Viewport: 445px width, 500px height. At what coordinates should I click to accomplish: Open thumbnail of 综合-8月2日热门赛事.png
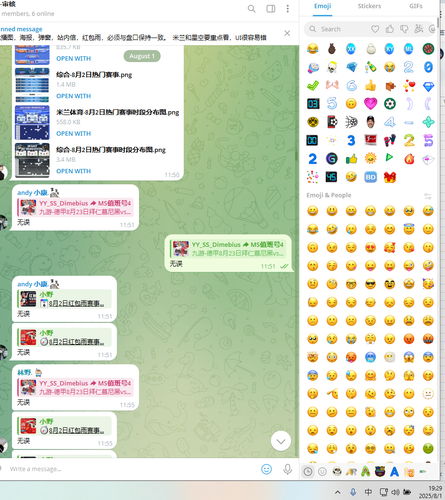[32, 85]
